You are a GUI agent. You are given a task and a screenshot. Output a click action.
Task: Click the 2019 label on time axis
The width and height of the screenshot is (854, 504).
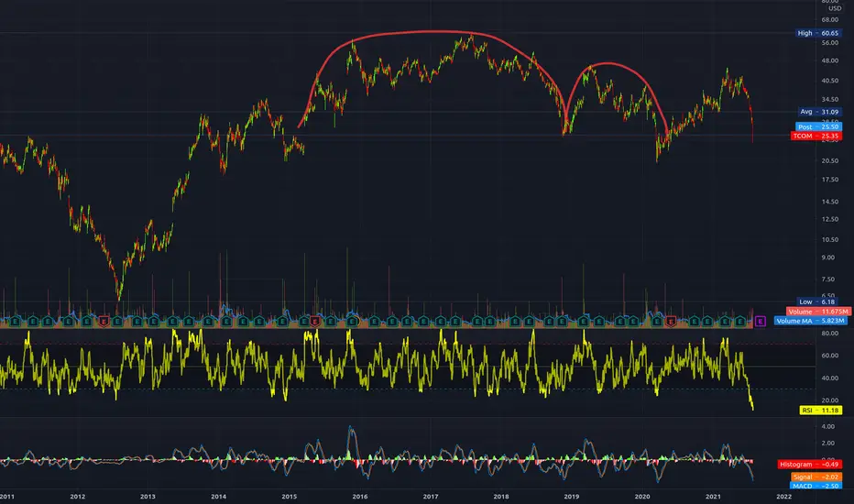pyautogui.click(x=572, y=497)
